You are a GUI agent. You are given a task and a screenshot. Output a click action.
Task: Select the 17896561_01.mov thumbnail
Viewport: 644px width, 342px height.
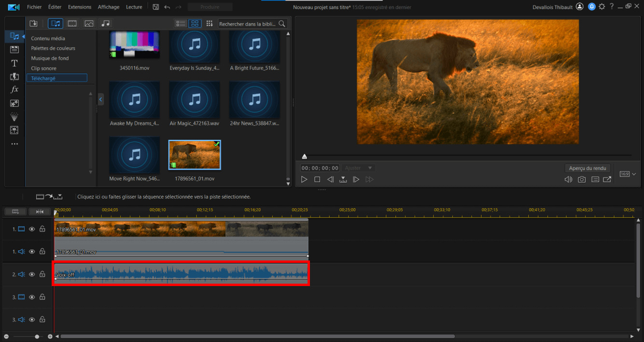tap(195, 155)
